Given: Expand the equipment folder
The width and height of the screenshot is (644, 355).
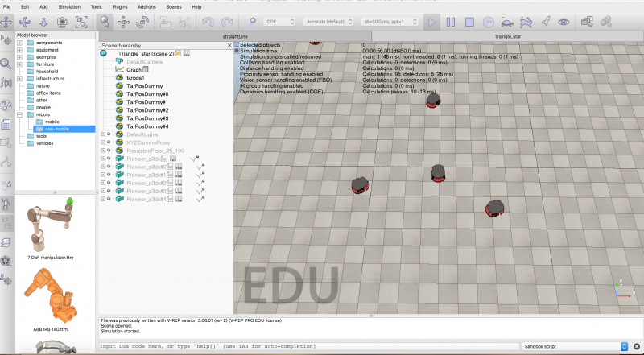Looking at the screenshot, I should 19,50.
